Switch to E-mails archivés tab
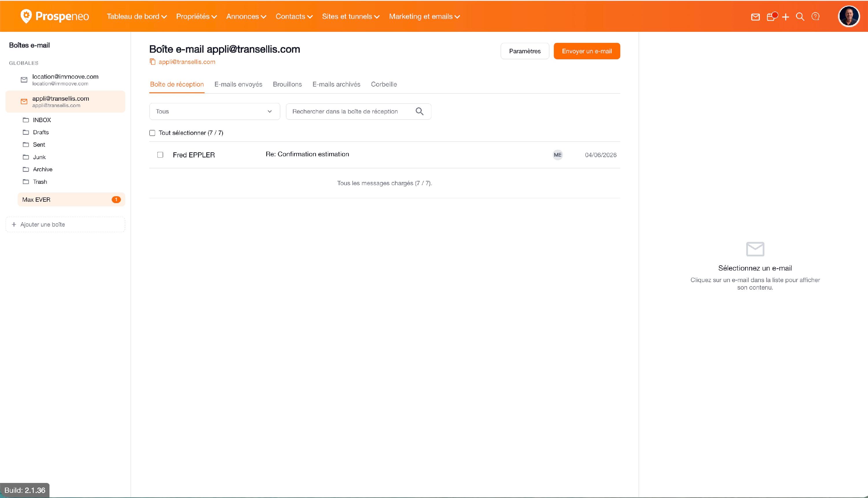The height and width of the screenshot is (498, 868). (x=336, y=84)
